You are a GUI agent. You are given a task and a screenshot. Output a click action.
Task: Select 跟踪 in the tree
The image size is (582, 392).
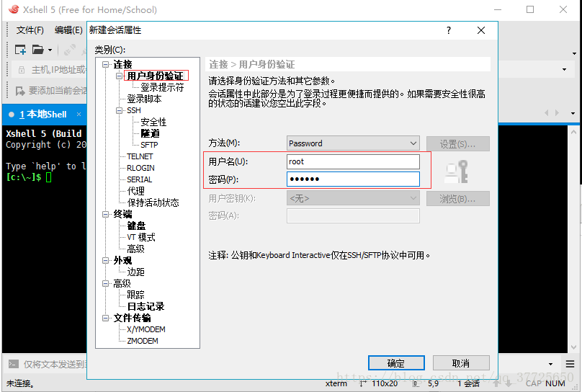point(136,295)
